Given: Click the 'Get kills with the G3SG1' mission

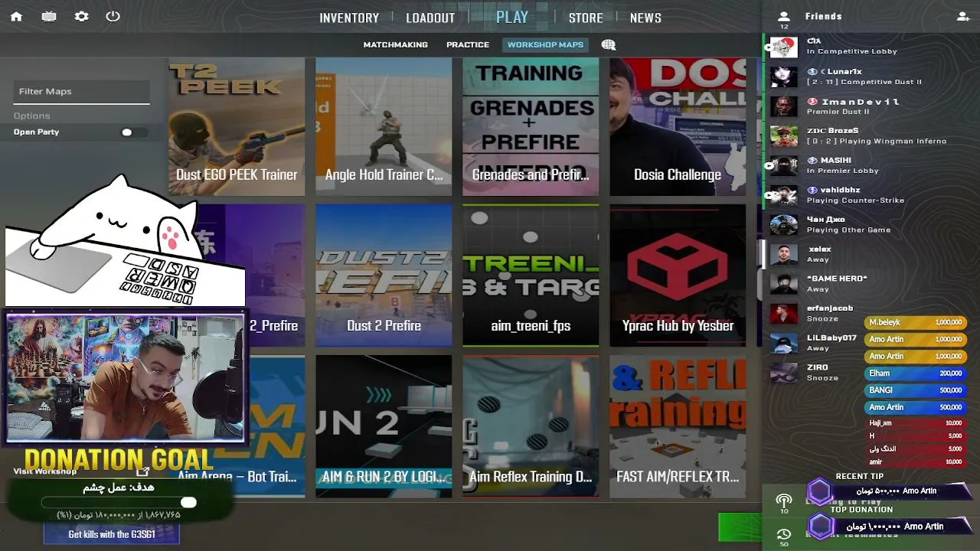Looking at the screenshot, I should coord(112,534).
